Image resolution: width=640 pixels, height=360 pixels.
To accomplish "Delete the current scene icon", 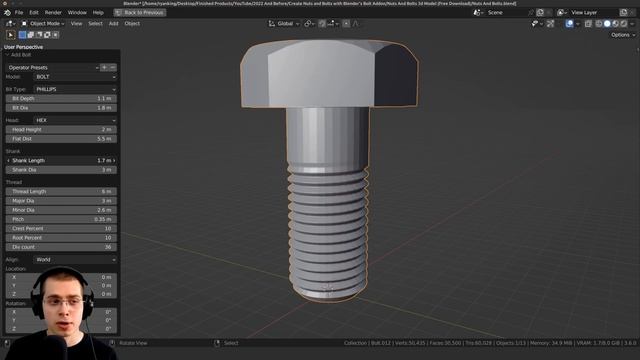I will (x=549, y=13).
